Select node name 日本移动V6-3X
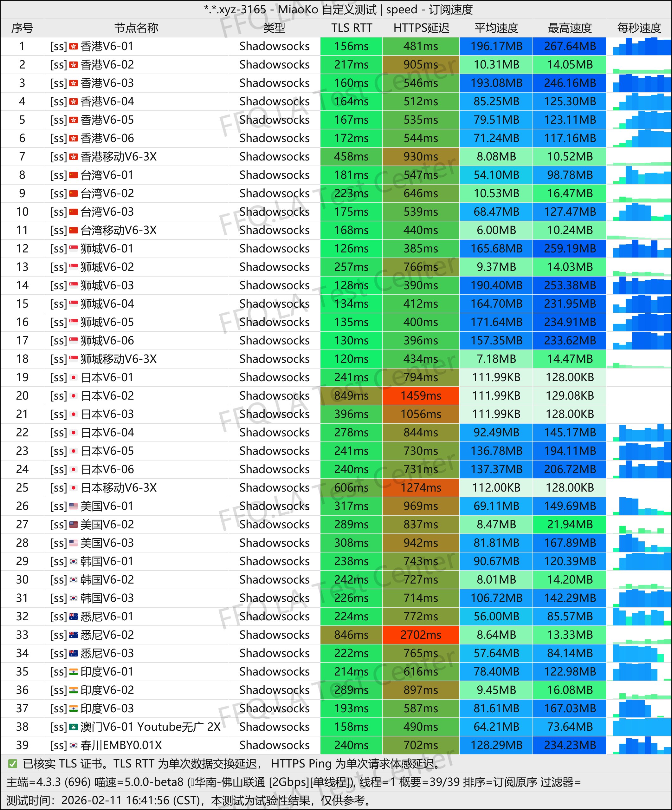 coord(119,488)
